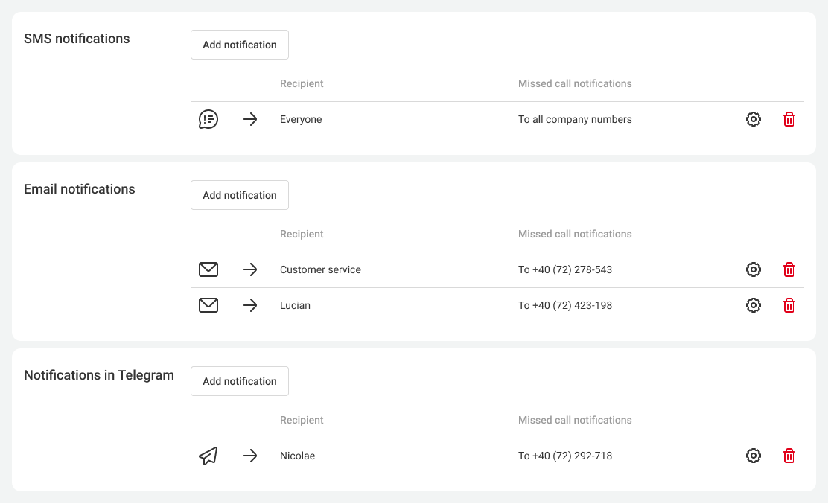Image resolution: width=828 pixels, height=504 pixels.
Task: Click the envelope icon beside Customer service
Action: 208,269
